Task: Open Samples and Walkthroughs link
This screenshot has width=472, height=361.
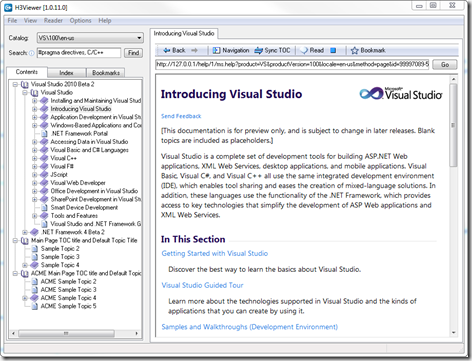Action: [x=249, y=327]
